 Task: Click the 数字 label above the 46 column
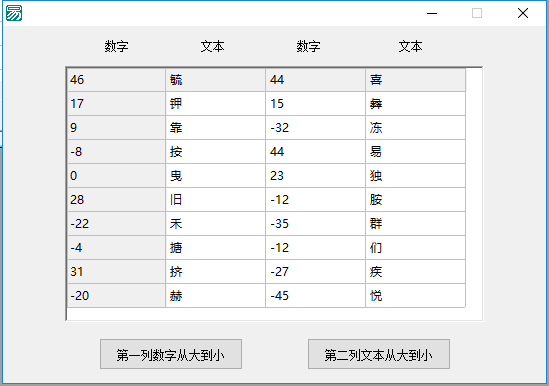[x=117, y=46]
